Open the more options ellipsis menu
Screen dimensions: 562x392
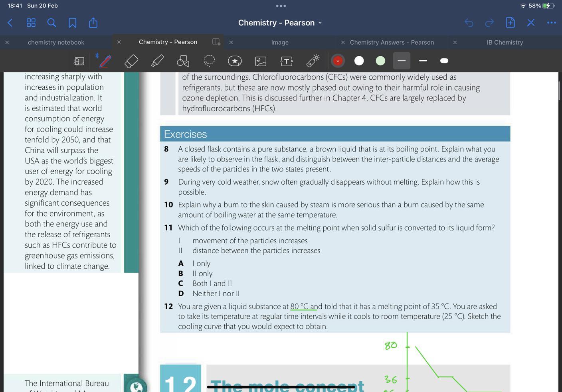tap(552, 23)
